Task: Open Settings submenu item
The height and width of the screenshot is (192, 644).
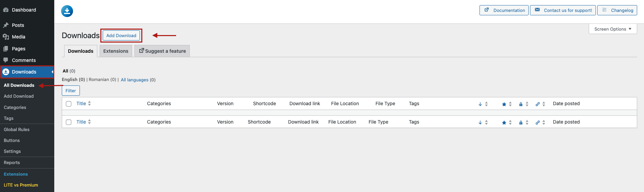Action: point(12,151)
